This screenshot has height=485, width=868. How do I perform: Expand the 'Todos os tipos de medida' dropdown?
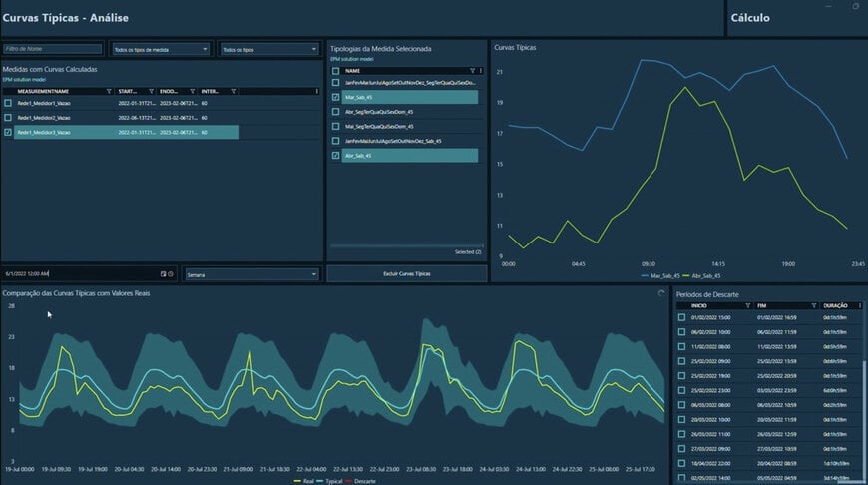(161, 48)
